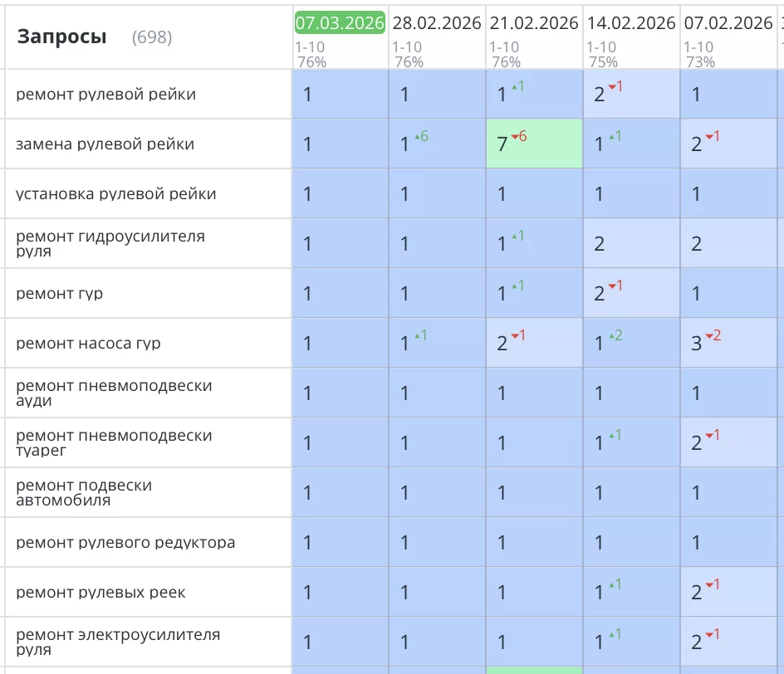
Task: Click 07.02.2026 position cell for ремонт рулевых реек
Action: [728, 593]
